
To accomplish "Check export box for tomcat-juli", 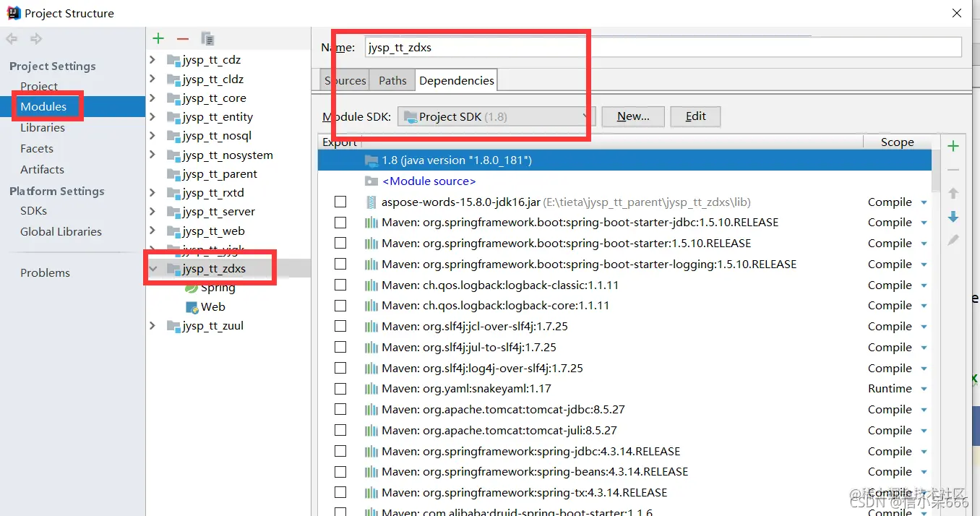I will [340, 431].
